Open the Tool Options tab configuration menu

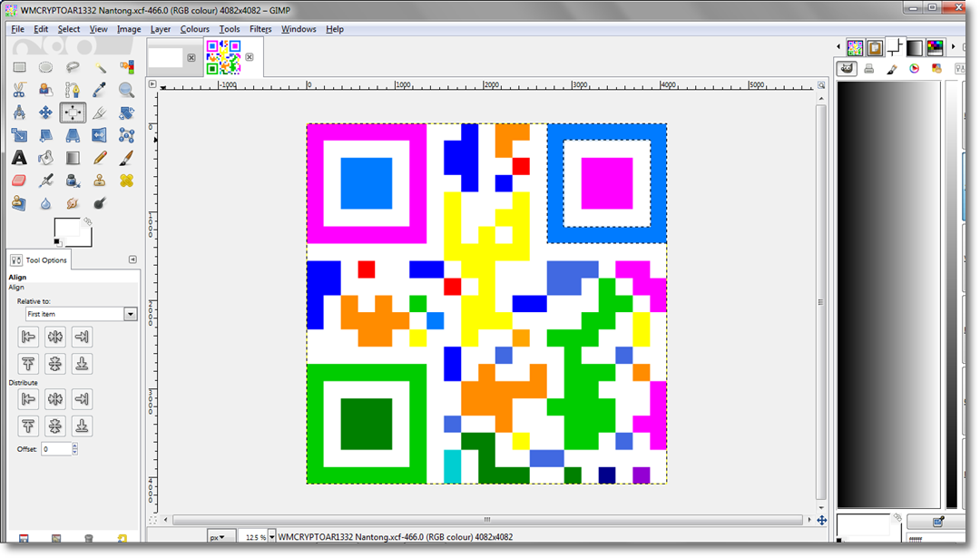coord(132,259)
